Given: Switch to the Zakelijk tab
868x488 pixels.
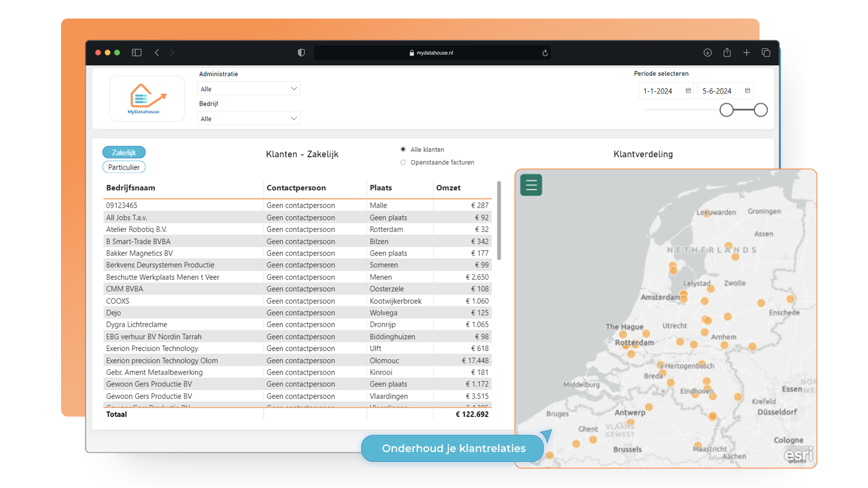Looking at the screenshot, I should (124, 152).
